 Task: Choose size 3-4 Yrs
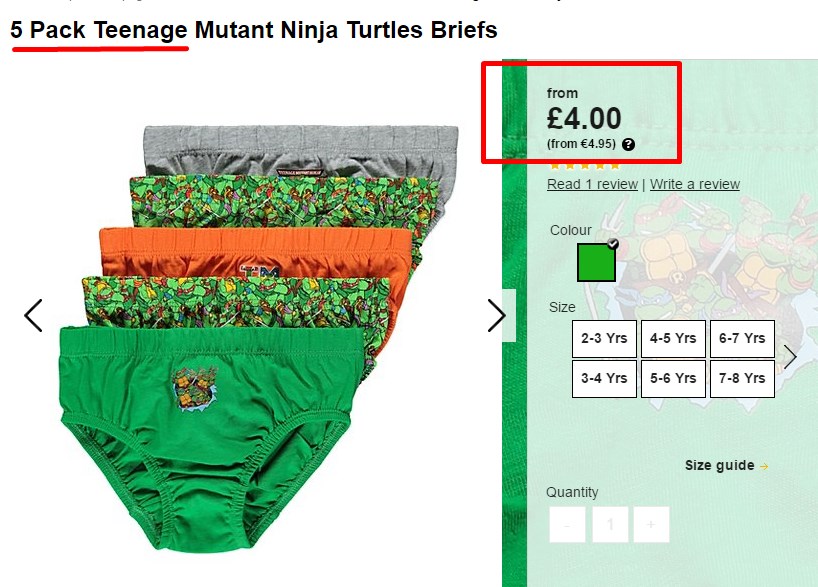(604, 378)
